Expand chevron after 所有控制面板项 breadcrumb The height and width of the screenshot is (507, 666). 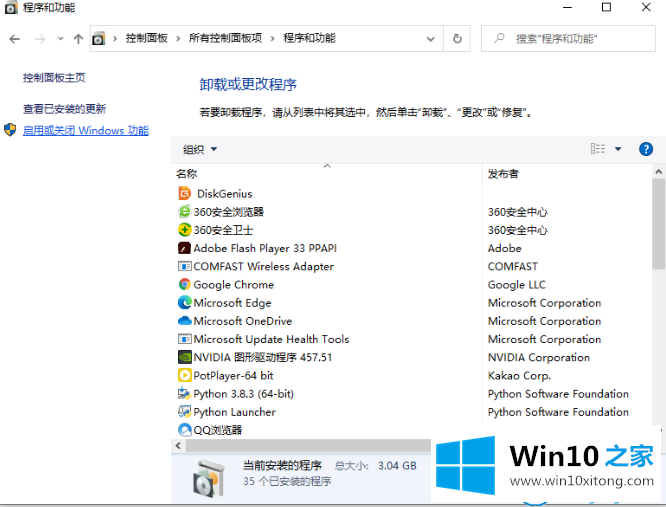[273, 39]
